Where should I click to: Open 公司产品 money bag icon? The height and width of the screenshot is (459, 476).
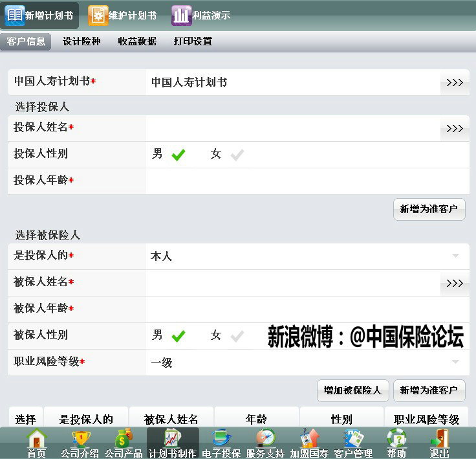coord(124,438)
